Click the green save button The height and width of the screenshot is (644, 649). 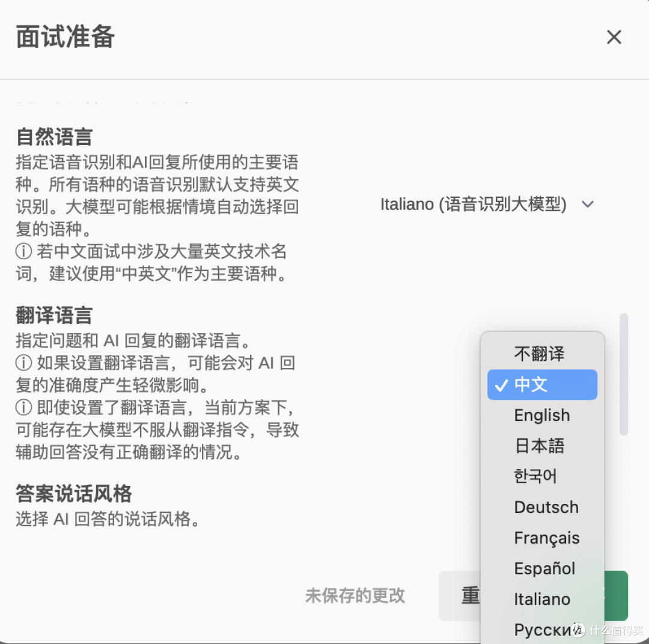coord(617,595)
